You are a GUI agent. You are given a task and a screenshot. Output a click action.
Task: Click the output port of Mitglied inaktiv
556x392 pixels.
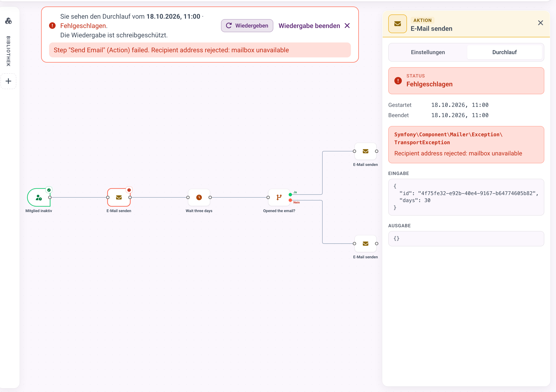[x=50, y=197]
